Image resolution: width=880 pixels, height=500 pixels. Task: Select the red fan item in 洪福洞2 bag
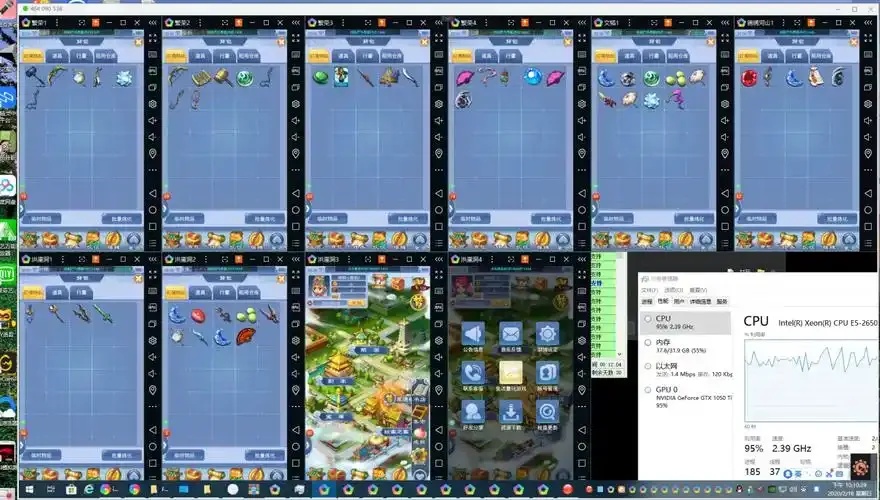coord(245,336)
